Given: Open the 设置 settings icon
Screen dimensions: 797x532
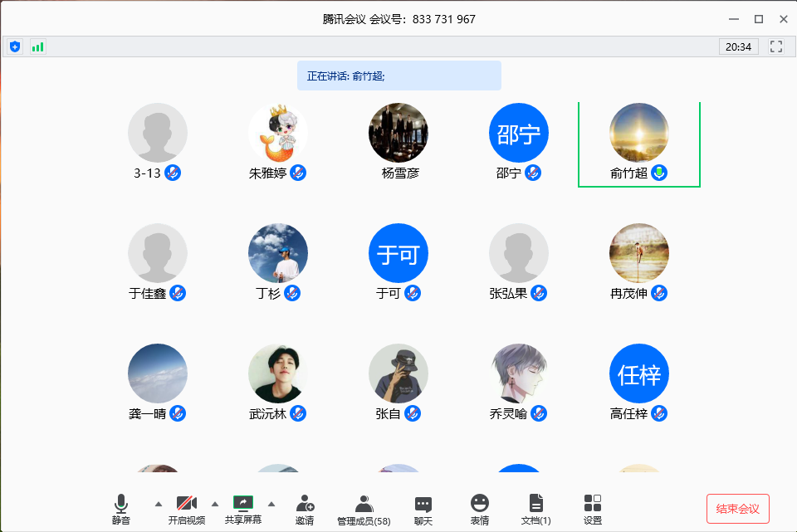Looking at the screenshot, I should 592,508.
